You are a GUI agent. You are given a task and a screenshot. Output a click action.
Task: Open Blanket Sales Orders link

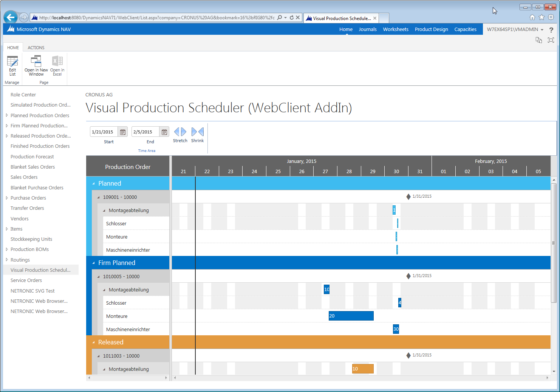pos(32,167)
